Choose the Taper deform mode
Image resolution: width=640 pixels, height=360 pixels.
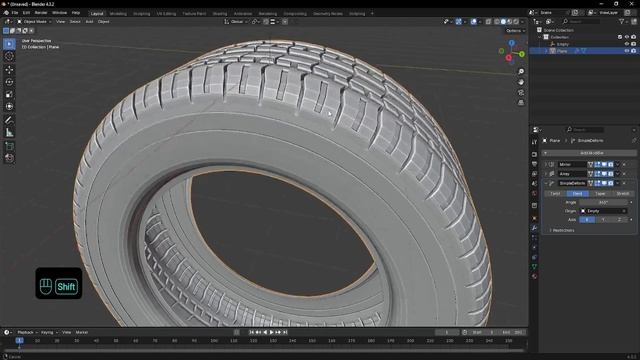pyautogui.click(x=600, y=193)
